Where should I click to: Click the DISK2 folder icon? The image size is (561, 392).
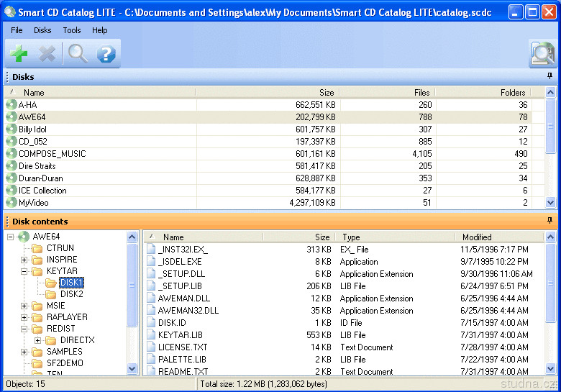[x=51, y=294]
